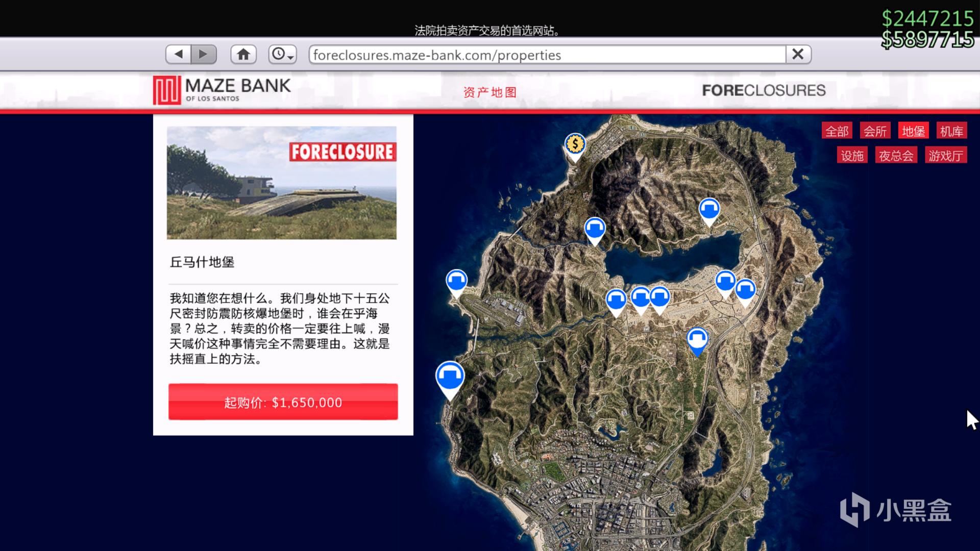The width and height of the screenshot is (980, 551).
Task: Choose the 机库 hangar filter
Action: click(x=951, y=131)
